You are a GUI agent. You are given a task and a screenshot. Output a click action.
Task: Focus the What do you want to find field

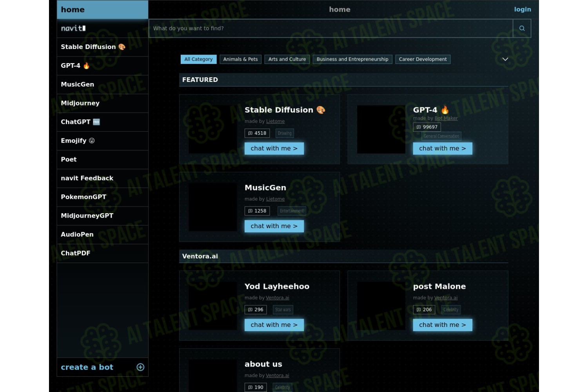tap(331, 28)
